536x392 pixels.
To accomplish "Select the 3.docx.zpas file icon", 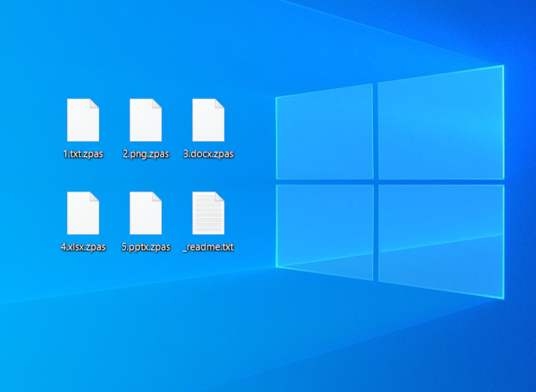I will 208,120.
